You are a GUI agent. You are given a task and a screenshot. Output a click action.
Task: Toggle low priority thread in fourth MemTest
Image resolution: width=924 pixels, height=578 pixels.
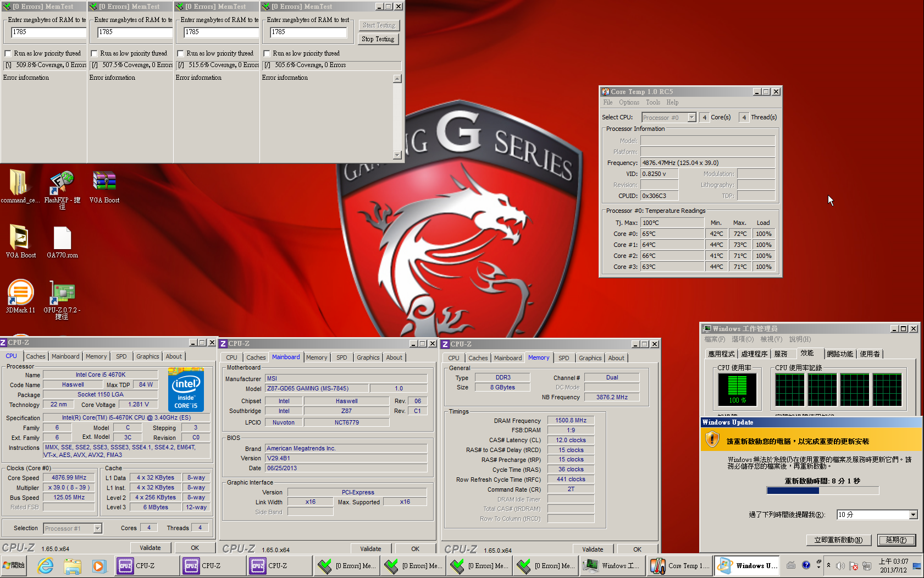(267, 53)
